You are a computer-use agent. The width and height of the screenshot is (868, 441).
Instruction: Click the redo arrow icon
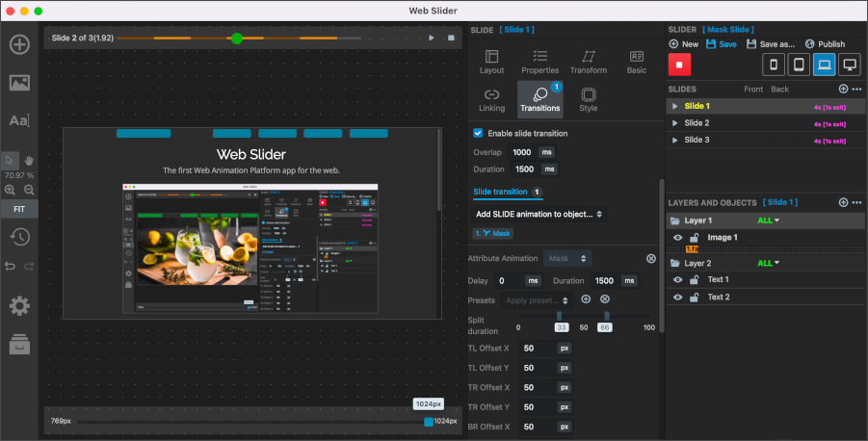pos(29,266)
